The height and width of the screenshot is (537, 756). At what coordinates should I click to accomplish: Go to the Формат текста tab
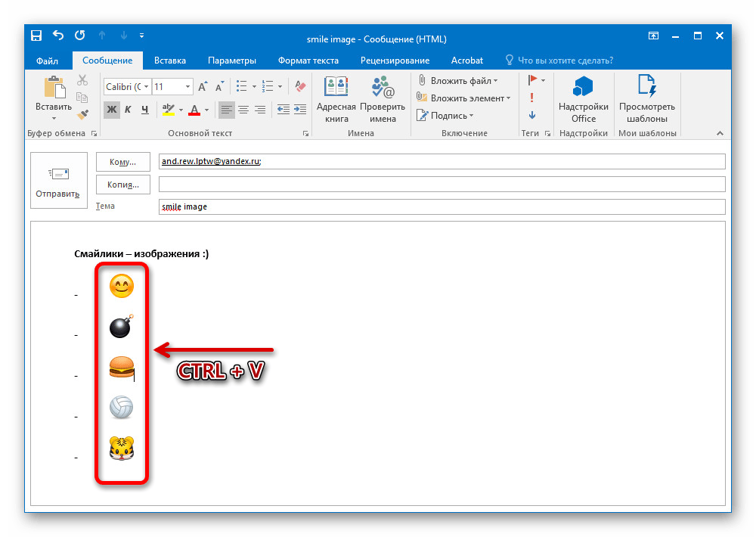pyautogui.click(x=308, y=61)
